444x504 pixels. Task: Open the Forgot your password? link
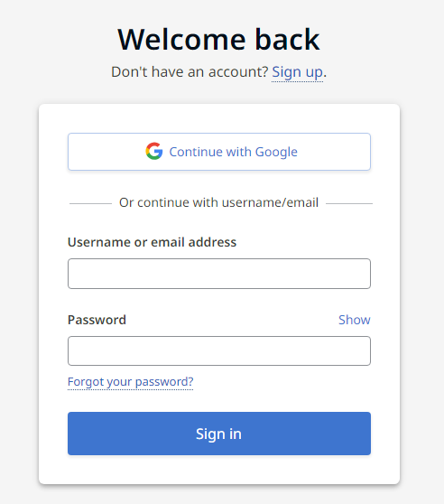(x=130, y=382)
